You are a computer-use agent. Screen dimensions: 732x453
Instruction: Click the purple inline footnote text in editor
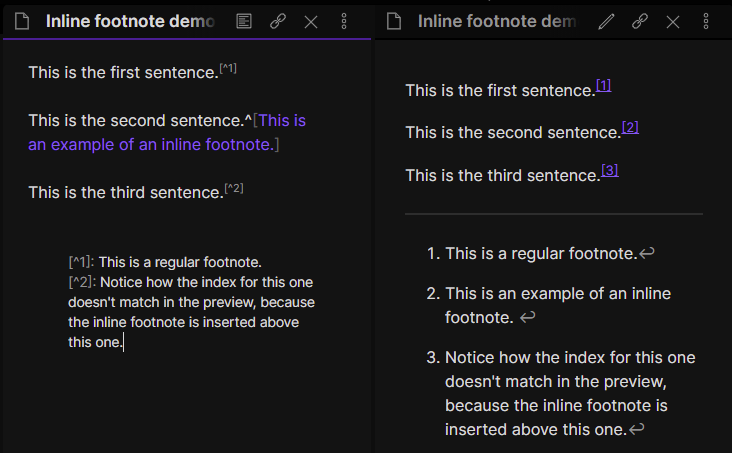pyautogui.click(x=167, y=133)
